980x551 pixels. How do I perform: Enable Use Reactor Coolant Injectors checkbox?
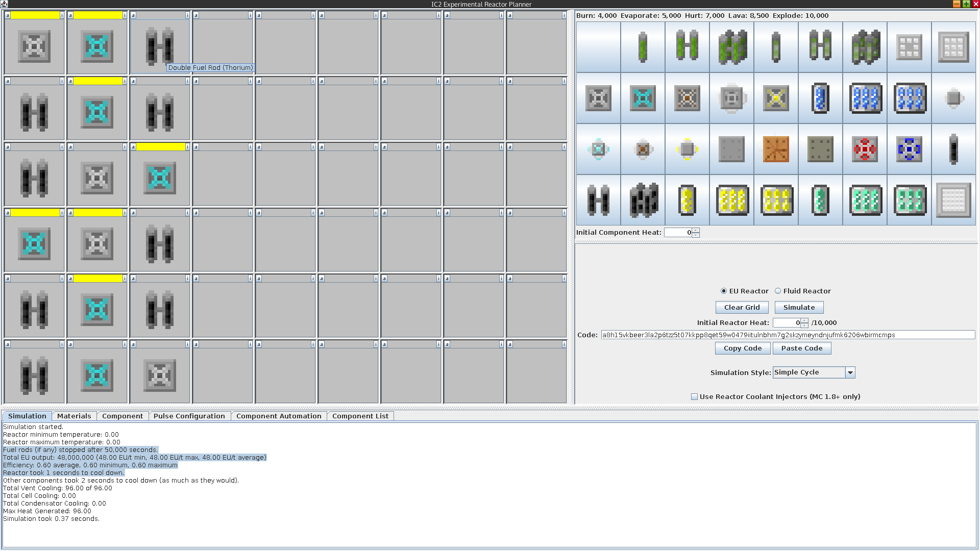point(694,396)
